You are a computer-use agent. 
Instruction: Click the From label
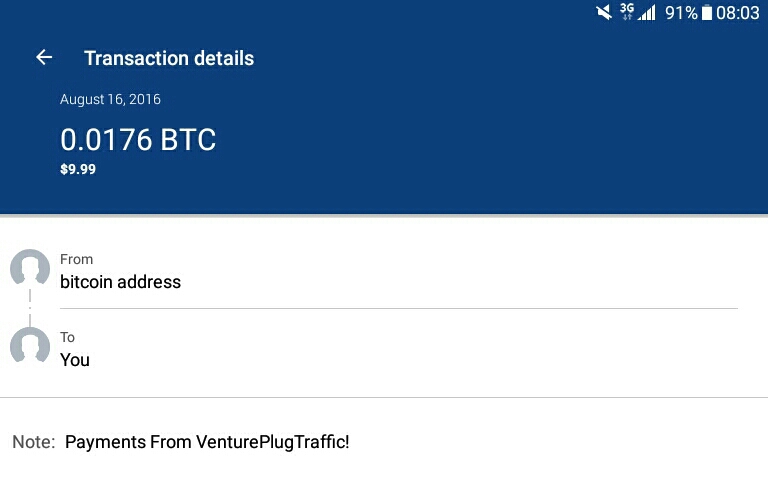click(76, 259)
